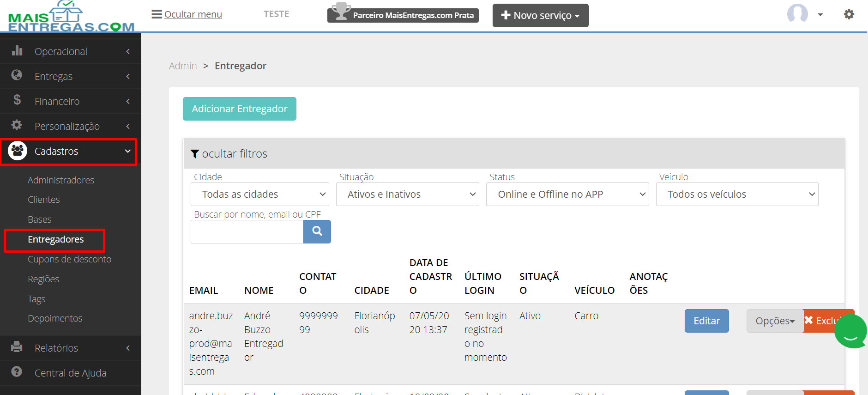This screenshot has height=395, width=868.
Task: Expand the Operacional sidebar menu
Action: click(x=71, y=51)
